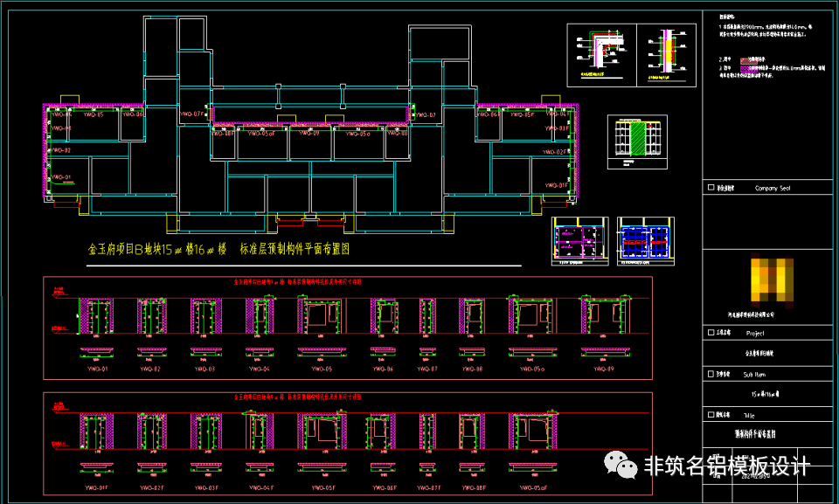Select 'YWQ-09' caption in the detail row

604,369
